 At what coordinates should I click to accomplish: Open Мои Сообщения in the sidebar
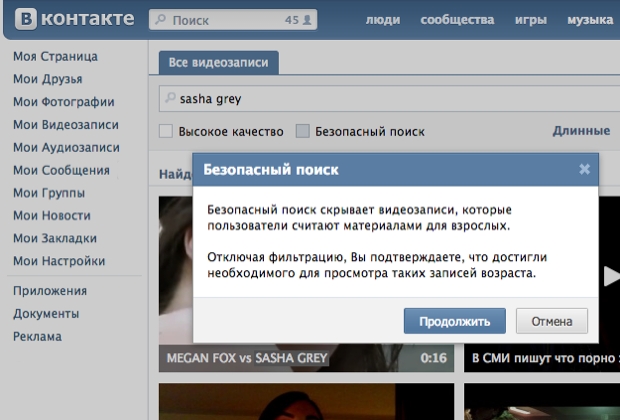61,170
